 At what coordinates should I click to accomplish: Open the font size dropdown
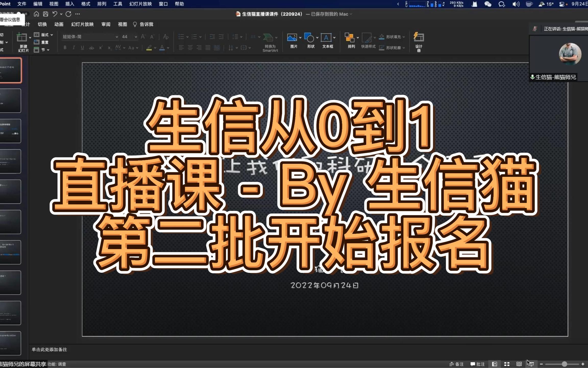(x=136, y=37)
